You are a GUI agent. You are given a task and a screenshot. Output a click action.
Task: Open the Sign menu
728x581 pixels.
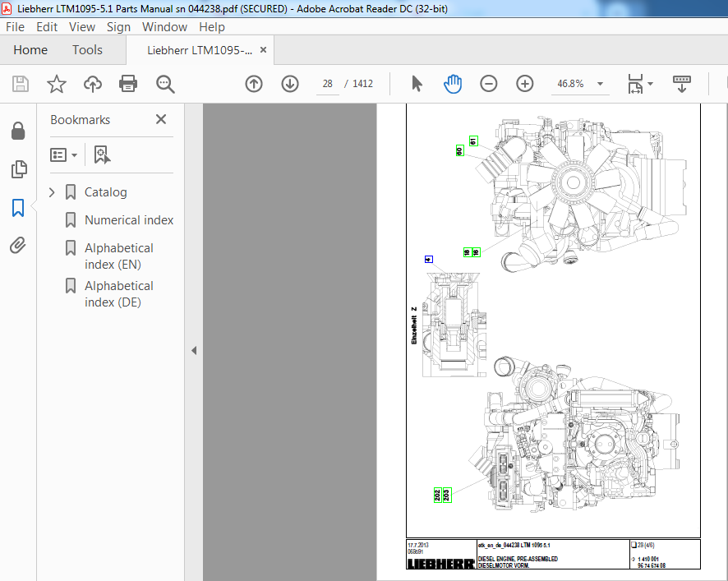(x=118, y=27)
